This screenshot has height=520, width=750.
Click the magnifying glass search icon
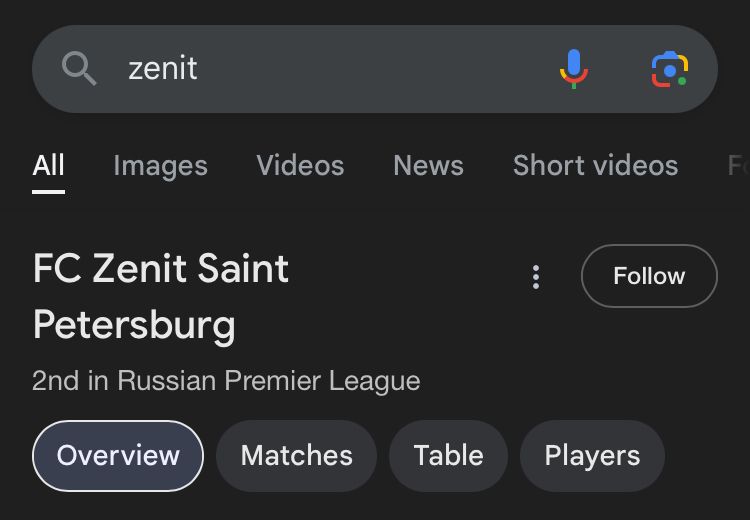click(x=79, y=69)
